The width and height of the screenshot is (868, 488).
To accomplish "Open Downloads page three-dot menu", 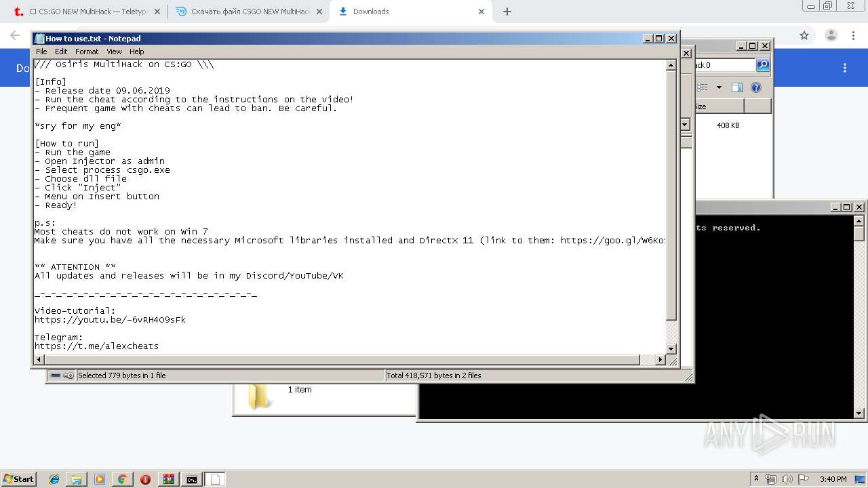I will click(x=845, y=68).
